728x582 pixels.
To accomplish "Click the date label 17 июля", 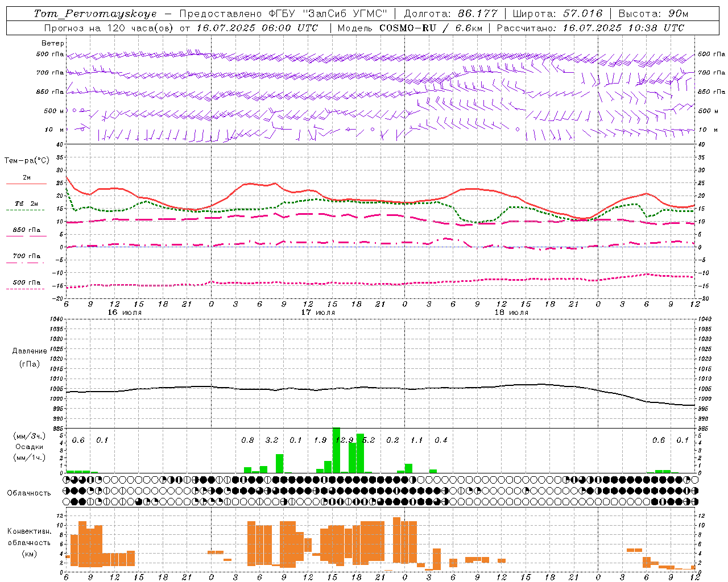I will (x=318, y=312).
